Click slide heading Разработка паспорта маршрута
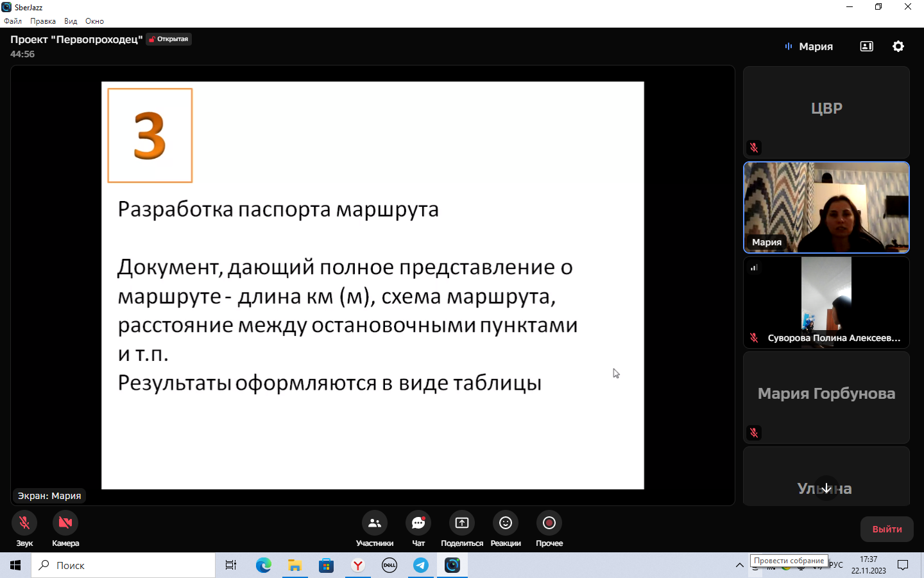924x578 pixels. click(278, 209)
